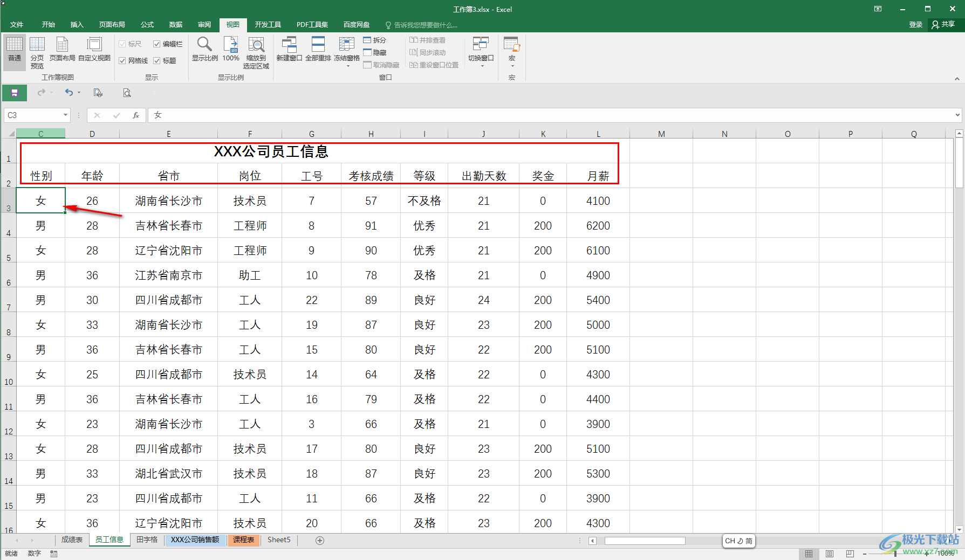Screen dimensions: 965x560
Task: Open Custom Views (自定义视图)
Action: pos(94,49)
